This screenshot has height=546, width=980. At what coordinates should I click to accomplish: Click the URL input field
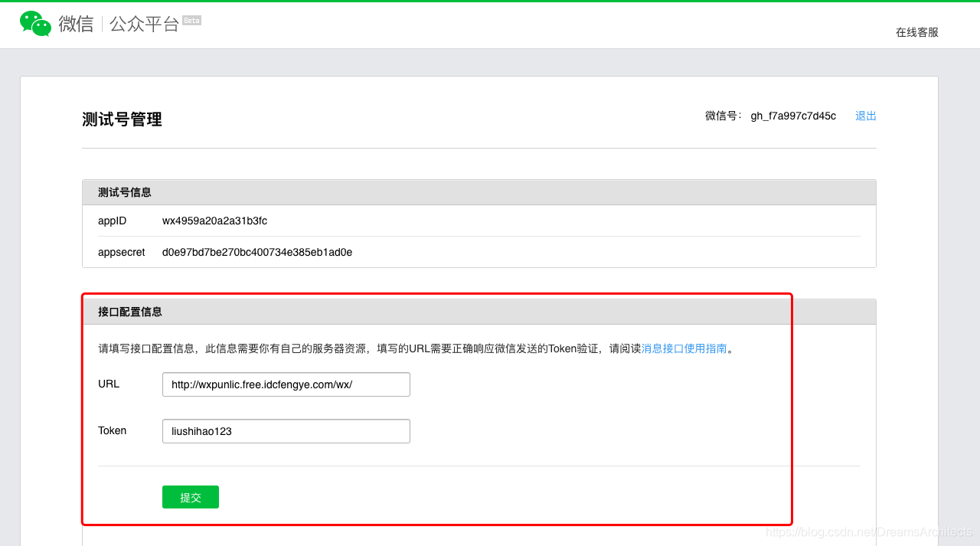pos(286,384)
